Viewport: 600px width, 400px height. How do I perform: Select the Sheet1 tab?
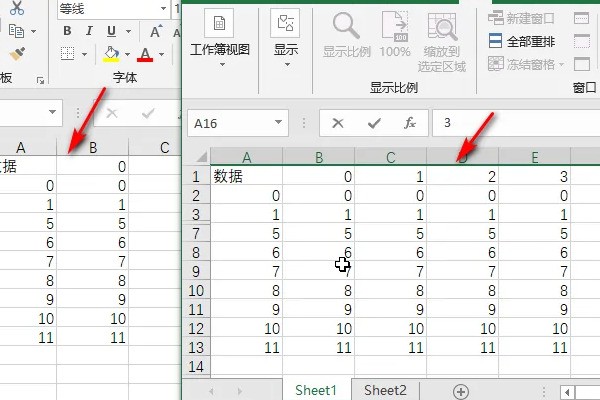[316, 390]
